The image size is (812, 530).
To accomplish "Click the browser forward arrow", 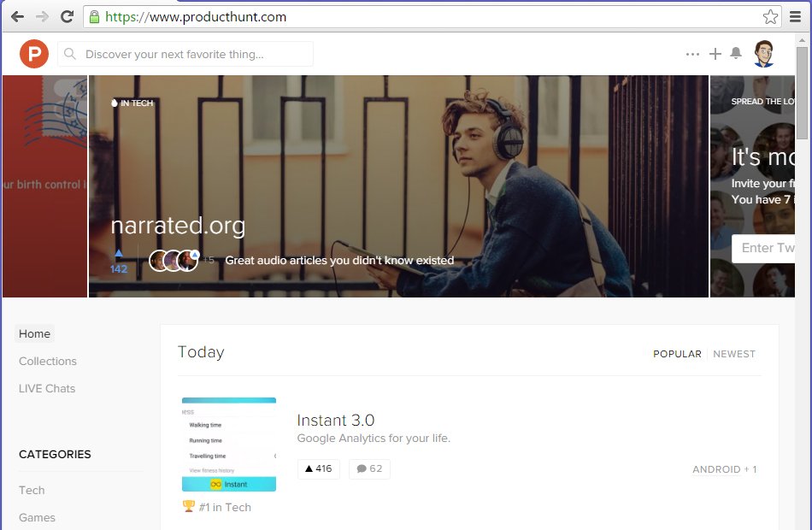I will 42,16.
